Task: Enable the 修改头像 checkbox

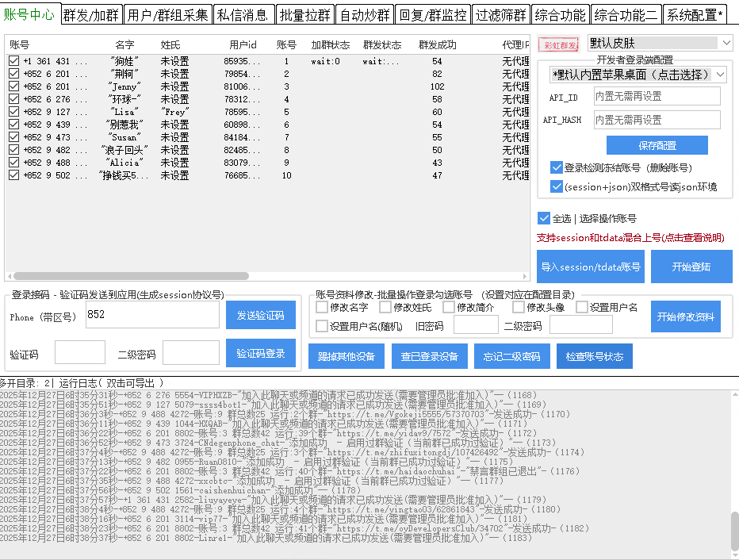Action: point(519,307)
